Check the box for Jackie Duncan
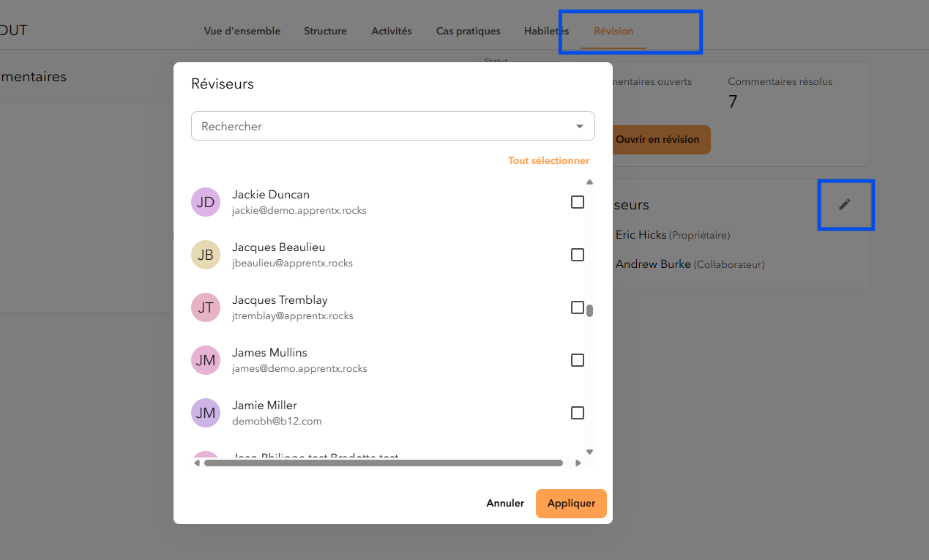This screenshot has width=929, height=560. pyautogui.click(x=578, y=202)
